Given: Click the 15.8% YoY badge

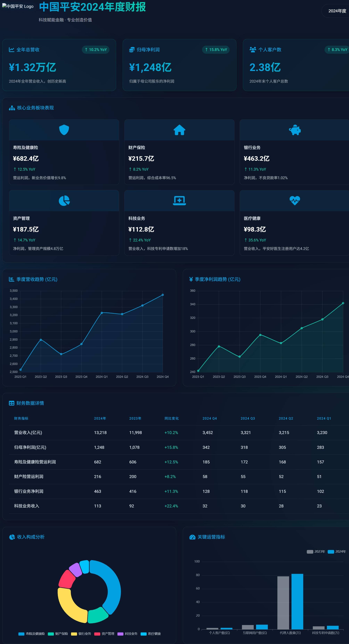Looking at the screenshot, I should point(216,50).
